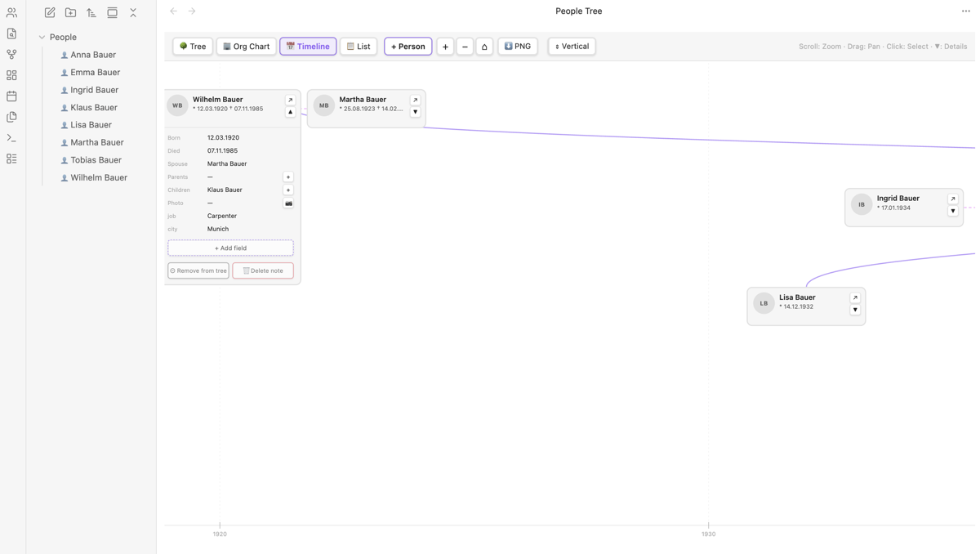This screenshot has width=980, height=554.
Task: Export the tree as PNG
Action: tap(518, 47)
